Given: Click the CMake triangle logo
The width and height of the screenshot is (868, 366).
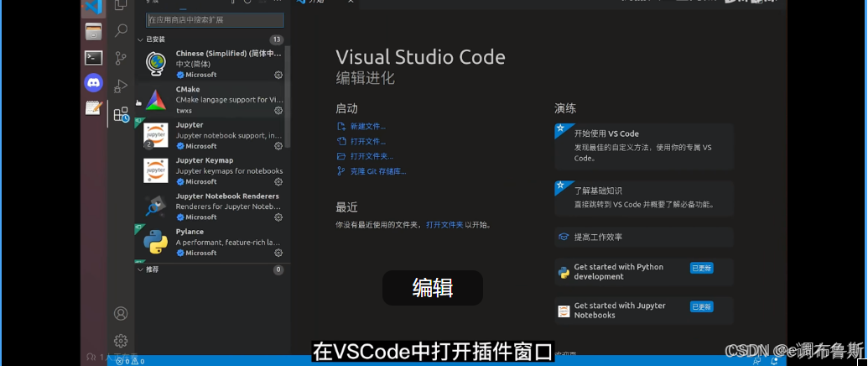Looking at the screenshot, I should point(155,100).
